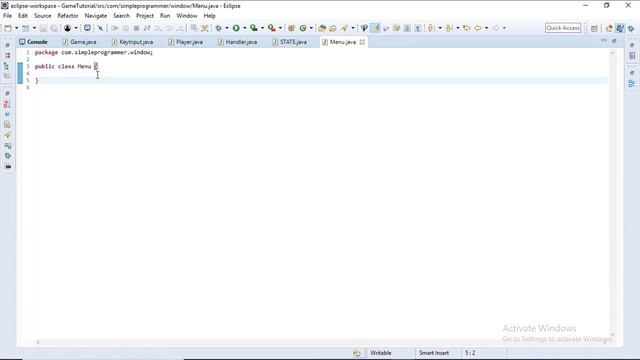The image size is (640, 360).
Task: Click the Save All toolbar icon
Action: [54, 28]
